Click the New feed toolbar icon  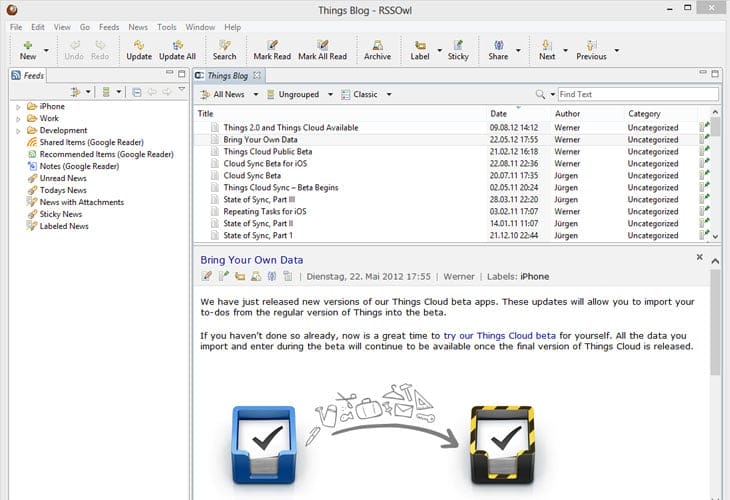click(28, 50)
